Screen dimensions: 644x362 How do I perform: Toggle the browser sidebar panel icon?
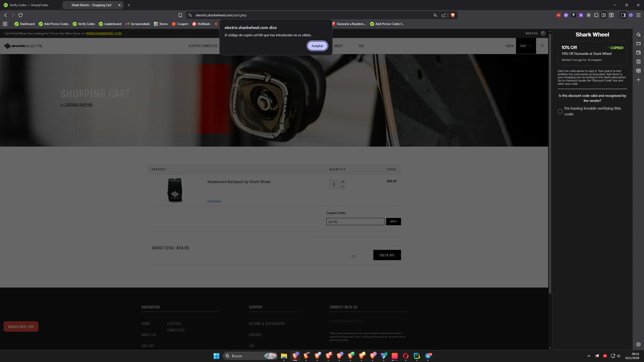[x=623, y=15]
